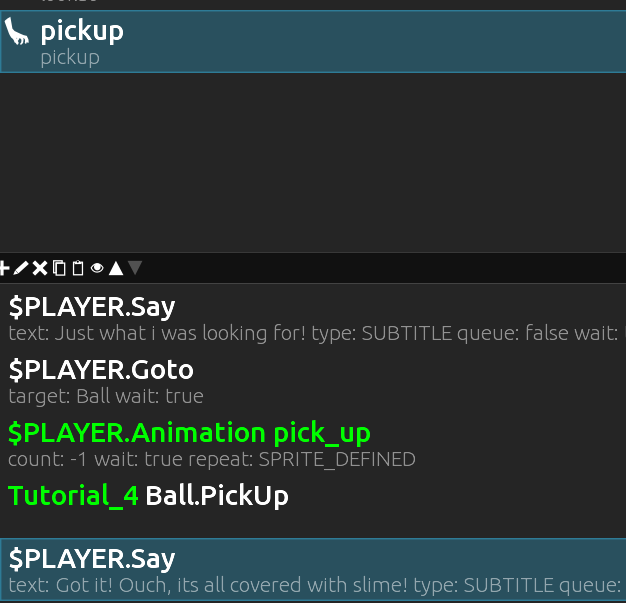Click the paste clipboard icon
The height and width of the screenshot is (603, 626).
coord(78,268)
